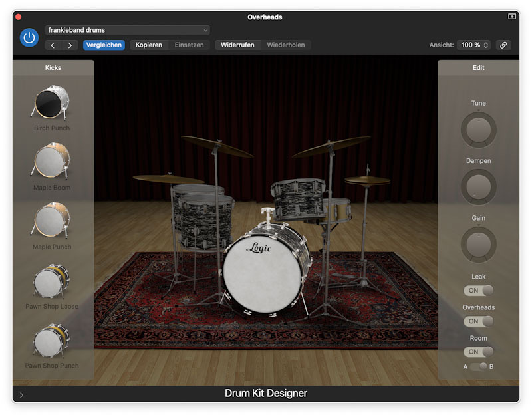Click the snare drum in the kit
The height and width of the screenshot is (417, 532).
click(x=338, y=210)
